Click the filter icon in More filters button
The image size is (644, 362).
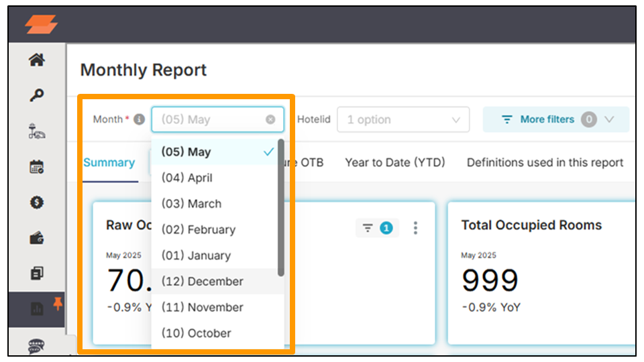click(x=507, y=119)
